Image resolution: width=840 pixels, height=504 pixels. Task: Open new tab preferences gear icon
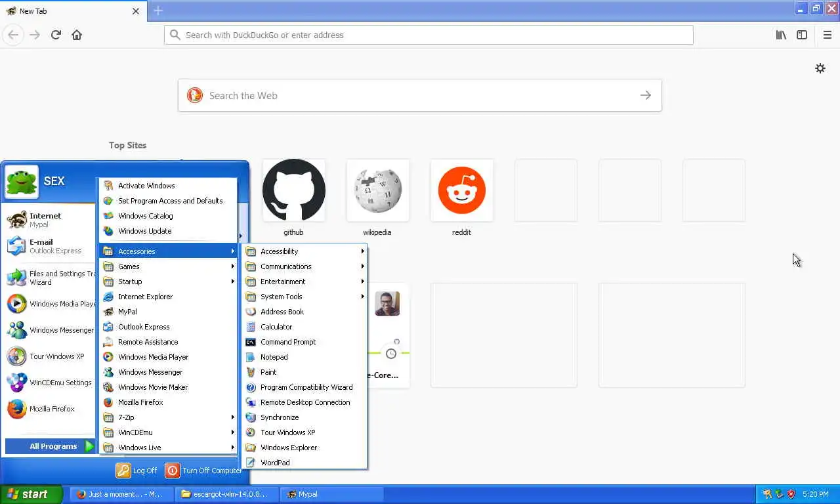pyautogui.click(x=820, y=68)
